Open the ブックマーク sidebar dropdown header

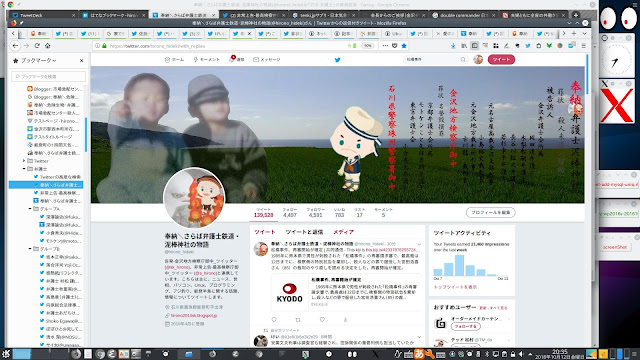[35, 60]
